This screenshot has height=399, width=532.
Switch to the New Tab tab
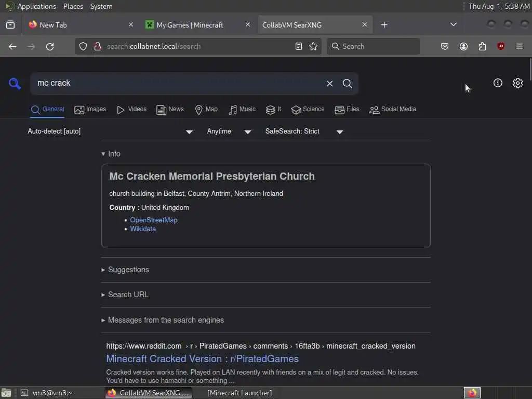81,25
